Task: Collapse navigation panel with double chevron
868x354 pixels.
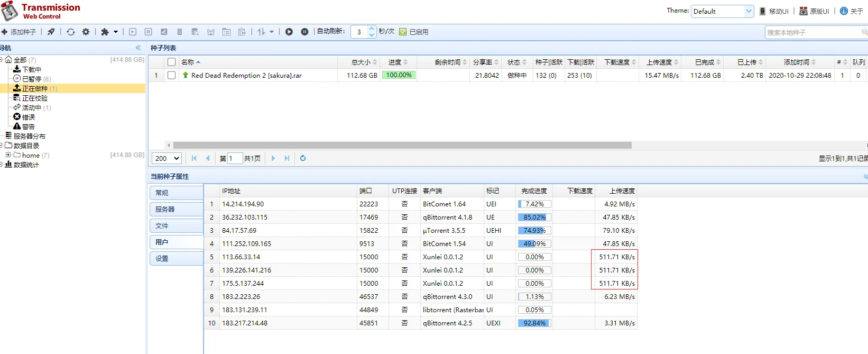Action: pos(138,48)
